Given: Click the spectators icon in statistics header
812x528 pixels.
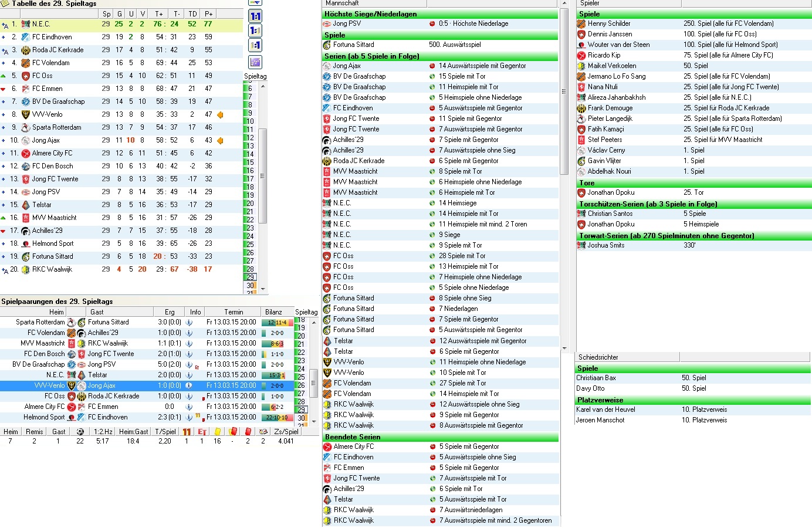Looking at the screenshot, I should 263,432.
